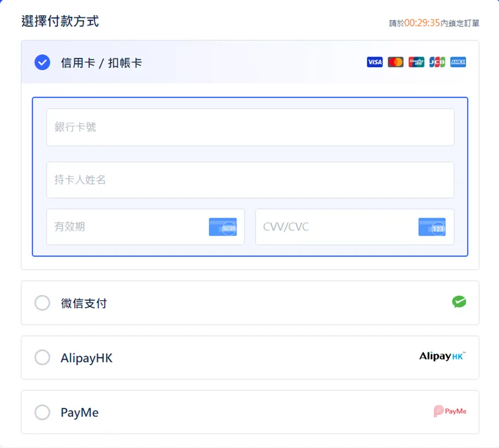
Task: Click the Visa card logo
Action: click(x=374, y=62)
